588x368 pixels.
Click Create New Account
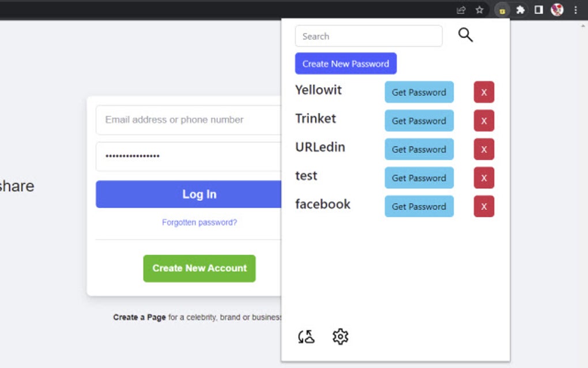pos(199,268)
